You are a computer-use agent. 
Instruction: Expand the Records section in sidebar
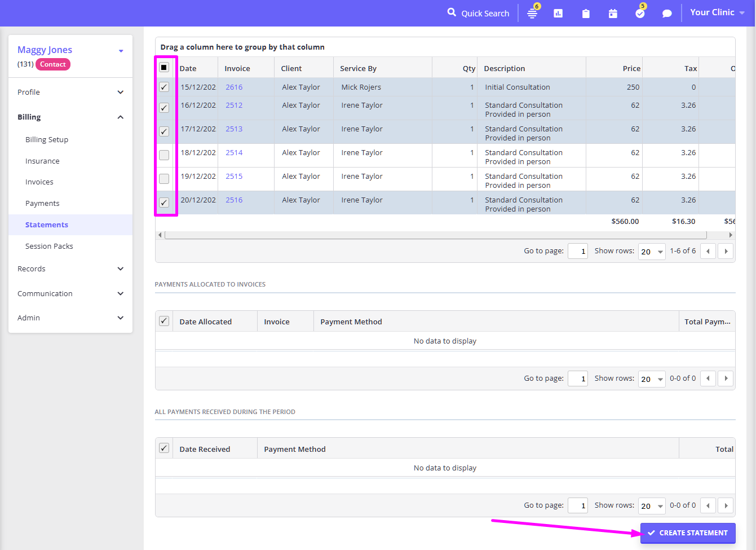(70, 269)
